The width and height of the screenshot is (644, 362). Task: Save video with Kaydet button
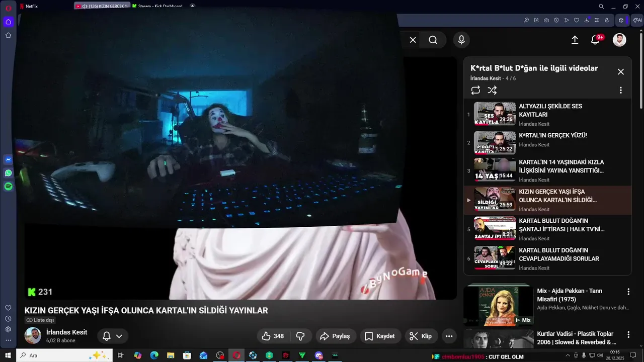[380, 336]
